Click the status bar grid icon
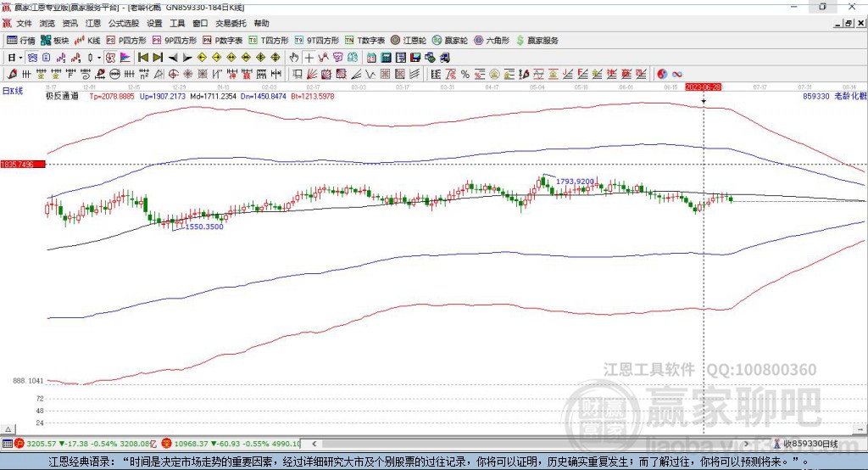The width and height of the screenshot is (868, 470). pos(7,444)
